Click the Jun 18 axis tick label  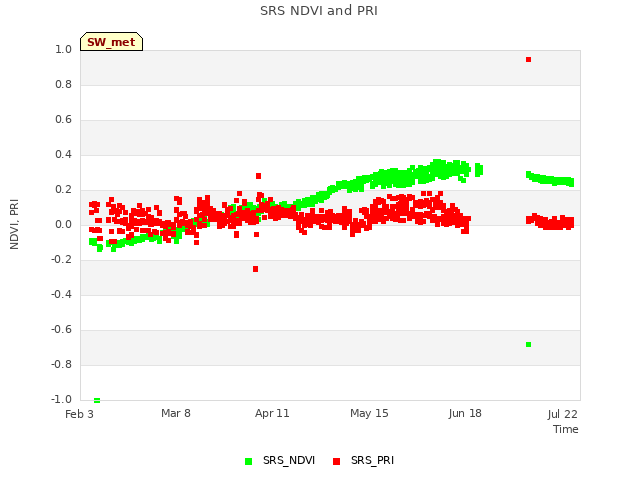465,413
